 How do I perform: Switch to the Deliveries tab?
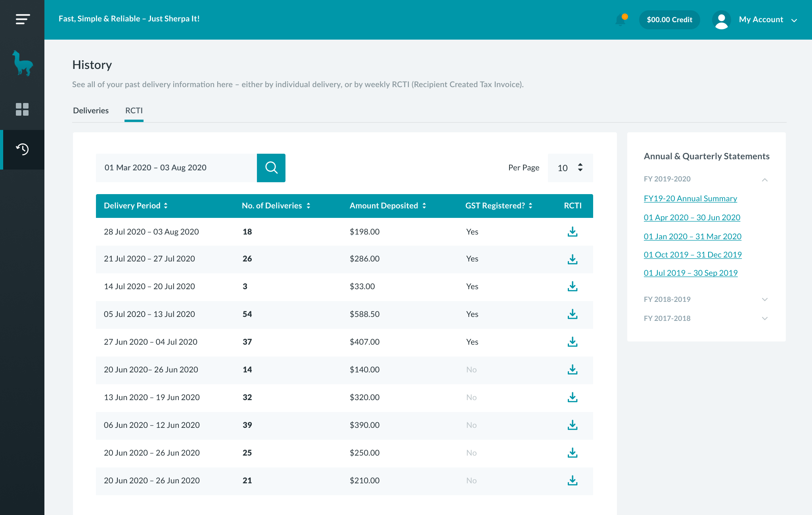(91, 111)
